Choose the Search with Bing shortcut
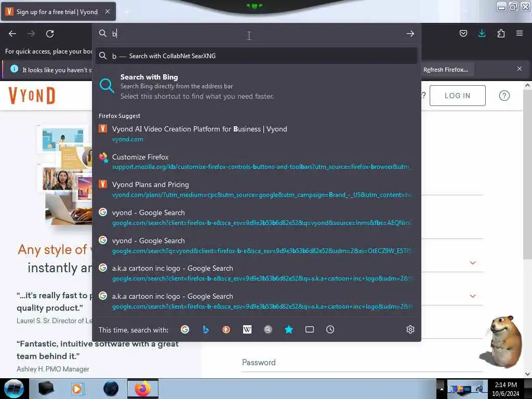Screen dimensions: 532x399 pos(257,87)
